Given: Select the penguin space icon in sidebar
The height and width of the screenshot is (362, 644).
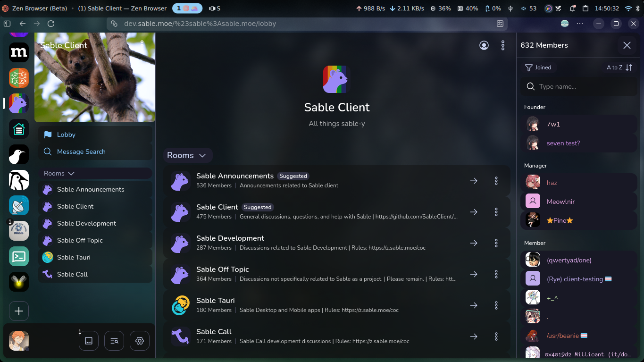Looking at the screenshot, I should (x=19, y=180).
